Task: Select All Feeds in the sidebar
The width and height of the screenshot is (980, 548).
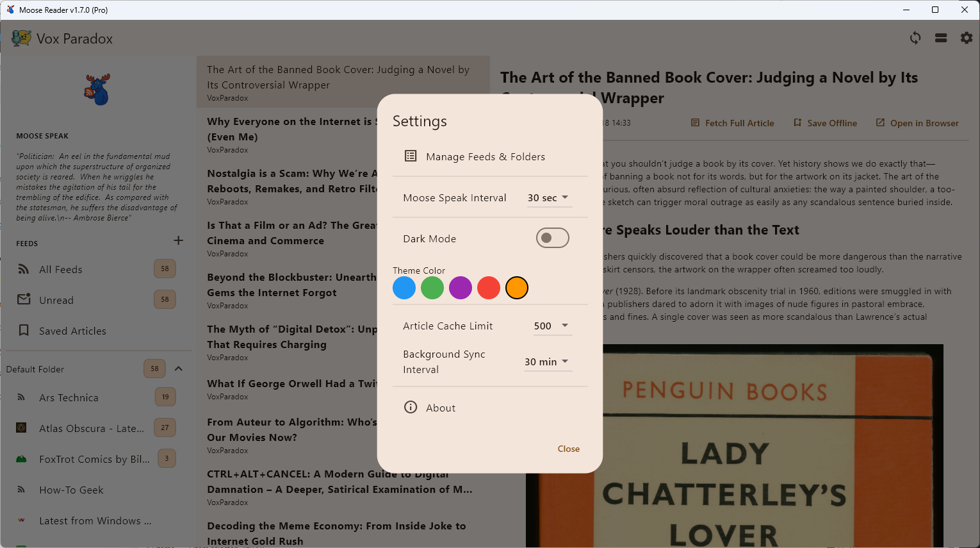Action: (62, 269)
